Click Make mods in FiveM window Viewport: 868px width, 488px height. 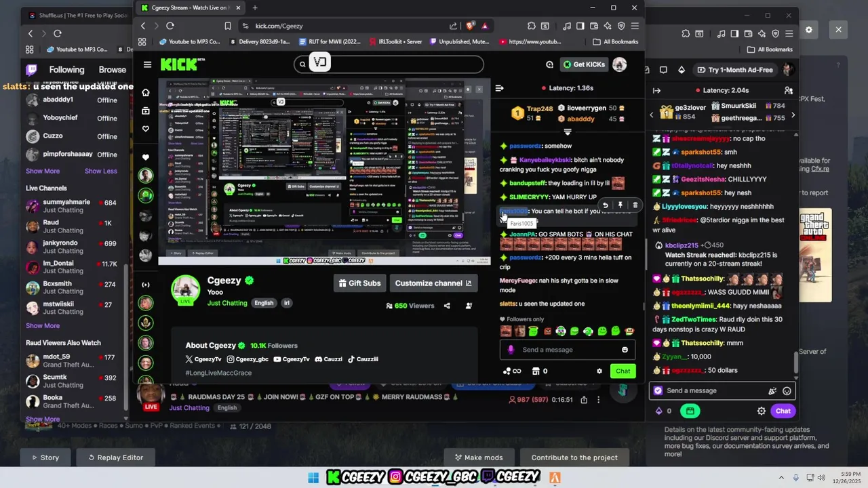479,457
